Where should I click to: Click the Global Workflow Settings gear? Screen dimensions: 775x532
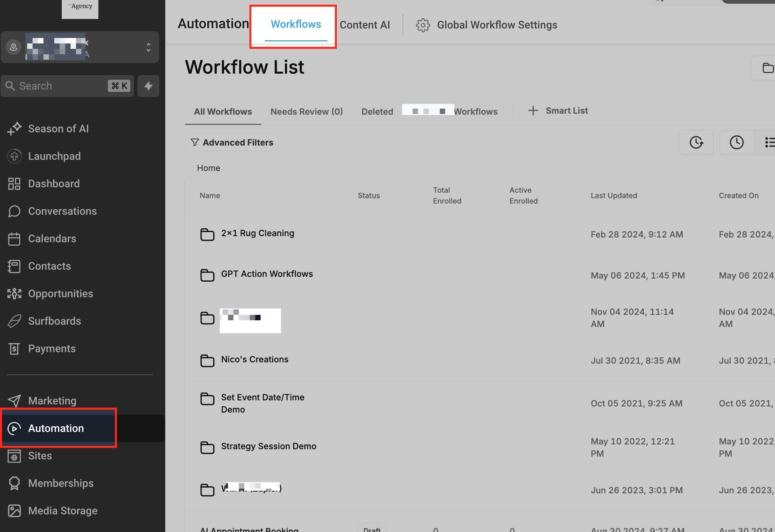pyautogui.click(x=423, y=25)
